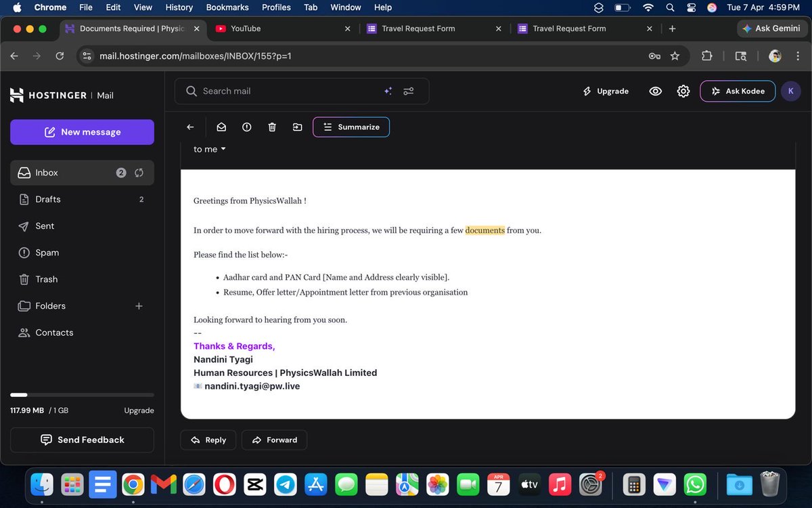
Task: Open Calculator from the Dock
Action: coord(634,484)
